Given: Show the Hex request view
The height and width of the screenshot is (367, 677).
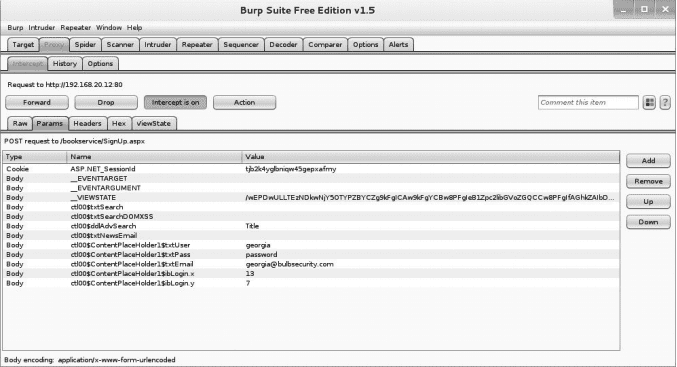Looking at the screenshot, I should pyautogui.click(x=119, y=123).
